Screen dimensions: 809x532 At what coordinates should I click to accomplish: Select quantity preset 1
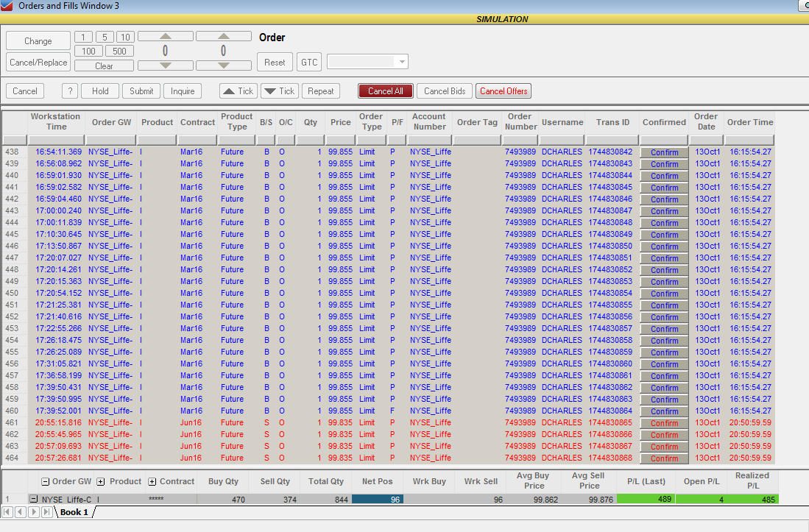[x=84, y=37]
